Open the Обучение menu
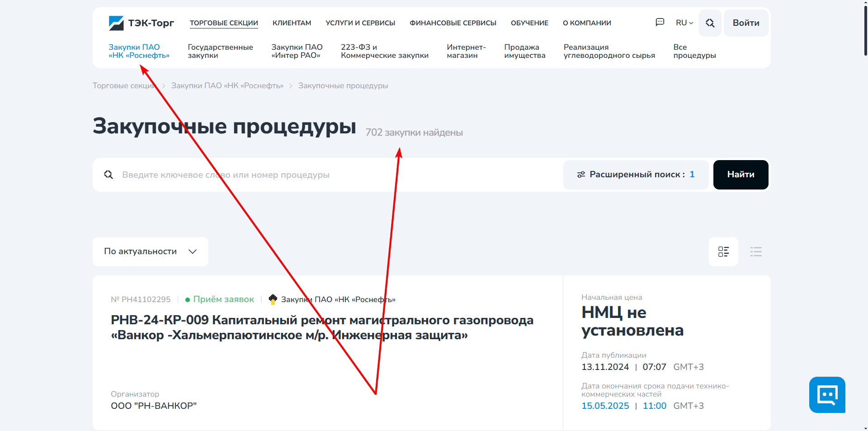Screen dimensions: 868x431 tap(529, 23)
